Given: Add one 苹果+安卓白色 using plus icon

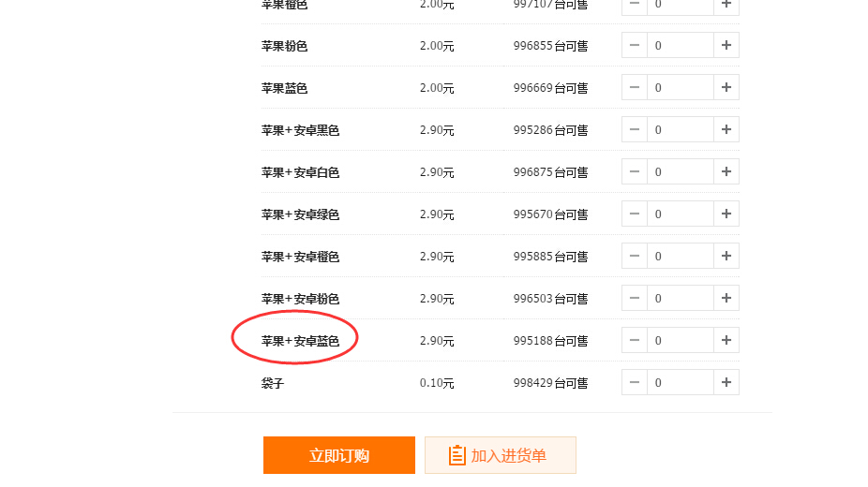Looking at the screenshot, I should 726,172.
